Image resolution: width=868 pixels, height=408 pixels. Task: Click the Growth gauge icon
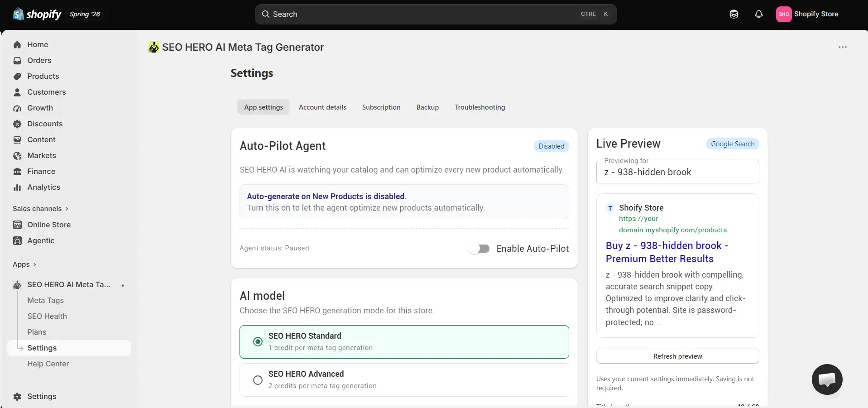pyautogui.click(x=17, y=108)
